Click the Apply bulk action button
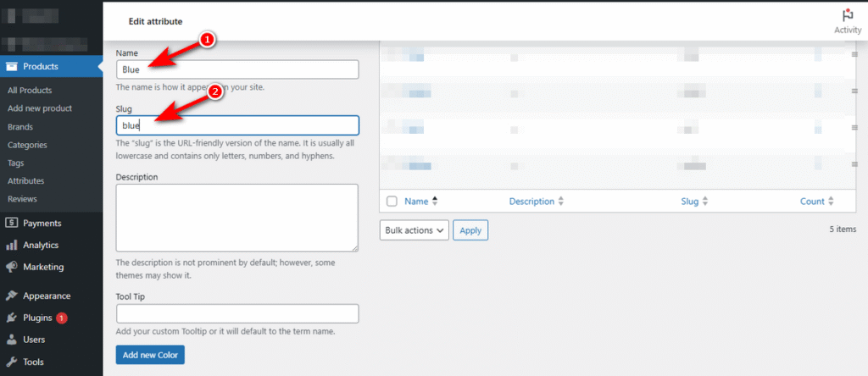This screenshot has width=868, height=376. [x=470, y=230]
